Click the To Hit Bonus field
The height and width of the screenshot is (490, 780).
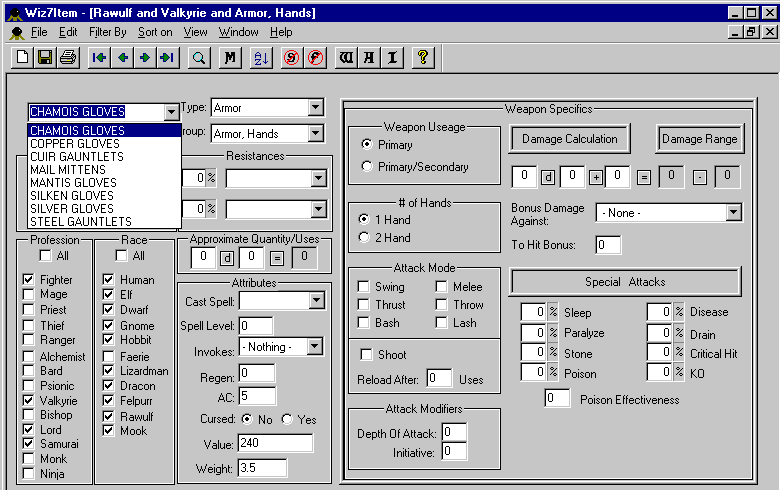point(608,245)
